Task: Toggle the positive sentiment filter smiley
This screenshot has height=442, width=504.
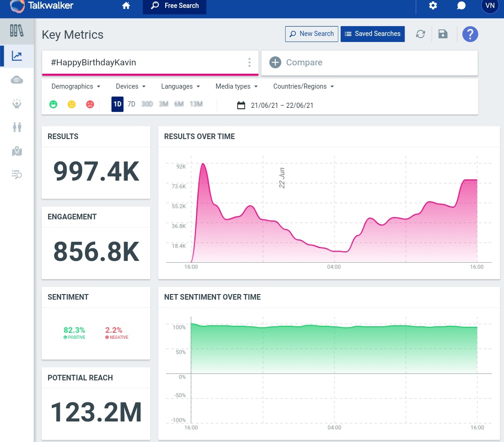Action: pos(53,104)
